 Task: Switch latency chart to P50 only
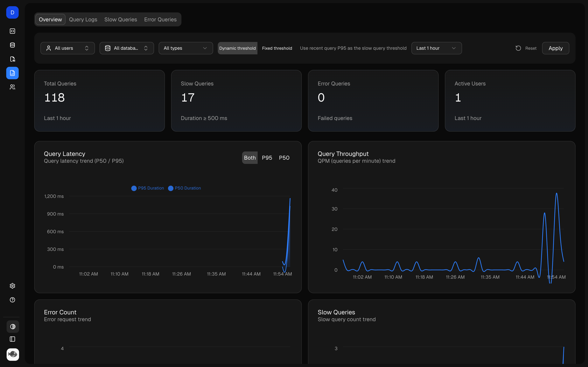[x=284, y=158]
